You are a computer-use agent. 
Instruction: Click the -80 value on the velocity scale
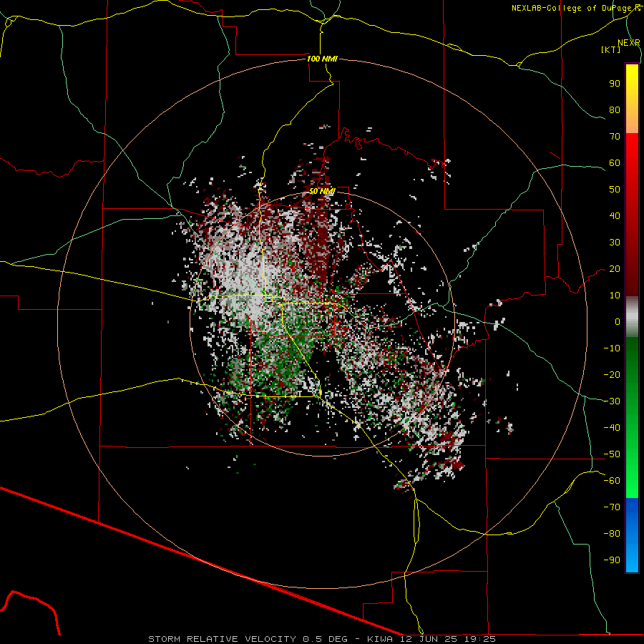(x=612, y=534)
